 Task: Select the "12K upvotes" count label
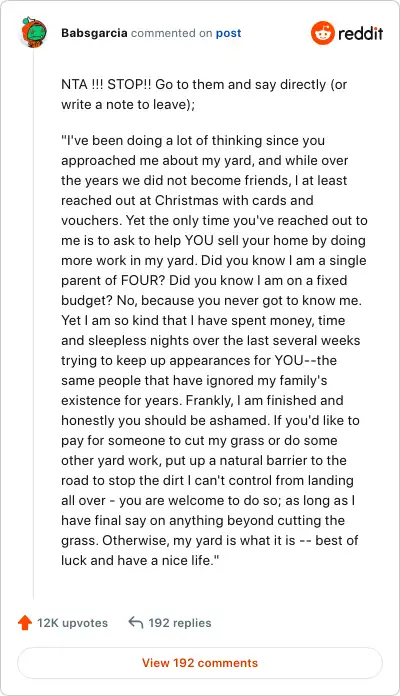[x=72, y=623]
